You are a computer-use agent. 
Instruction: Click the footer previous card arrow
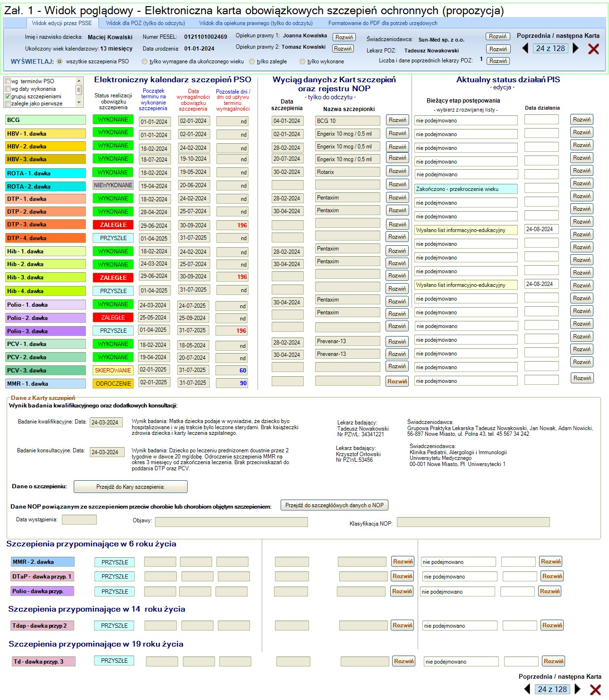click(x=527, y=689)
